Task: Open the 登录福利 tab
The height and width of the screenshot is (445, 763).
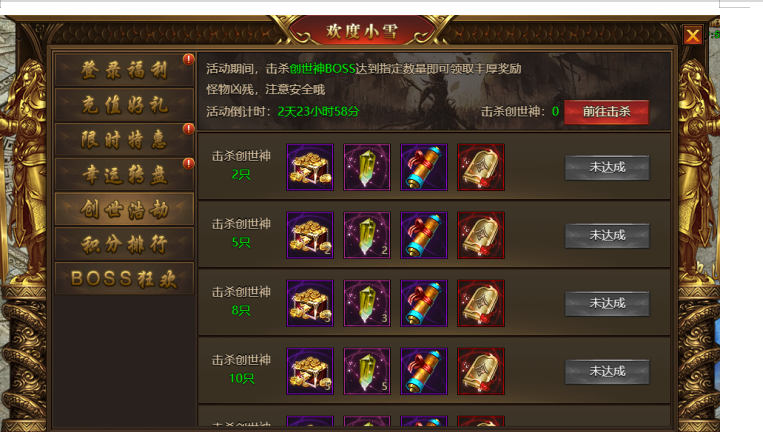Action: (125, 70)
